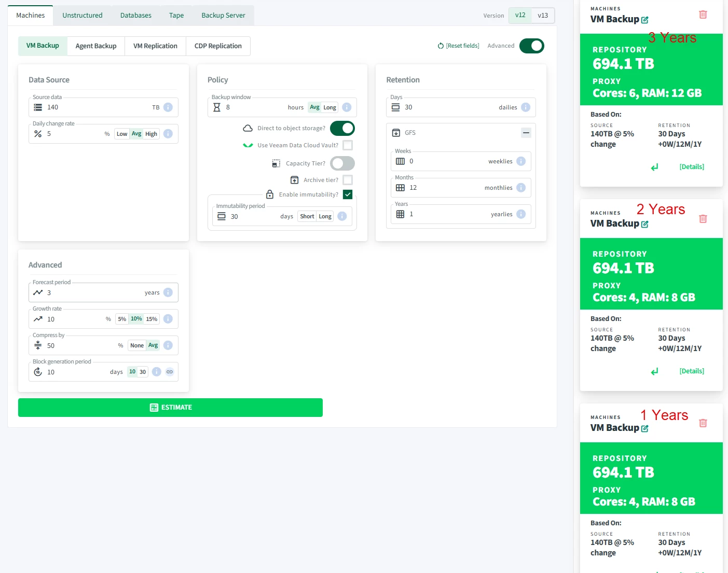Select the Backup Server tab
The width and height of the screenshot is (728, 573).
(x=224, y=16)
